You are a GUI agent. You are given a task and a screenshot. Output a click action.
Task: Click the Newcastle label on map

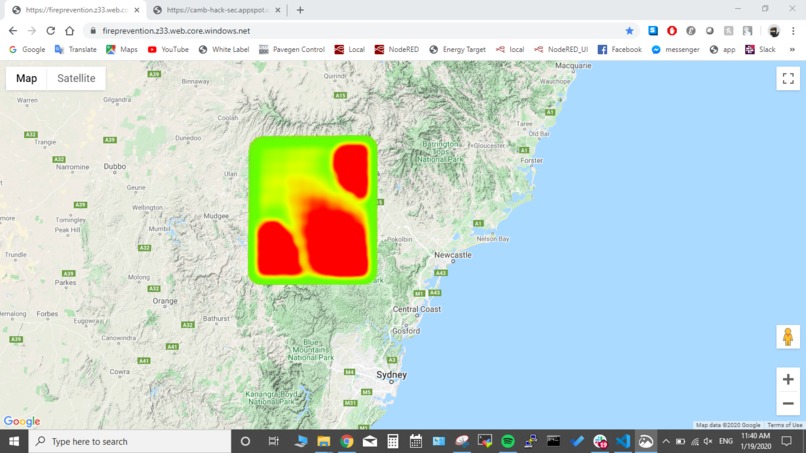pyautogui.click(x=452, y=255)
